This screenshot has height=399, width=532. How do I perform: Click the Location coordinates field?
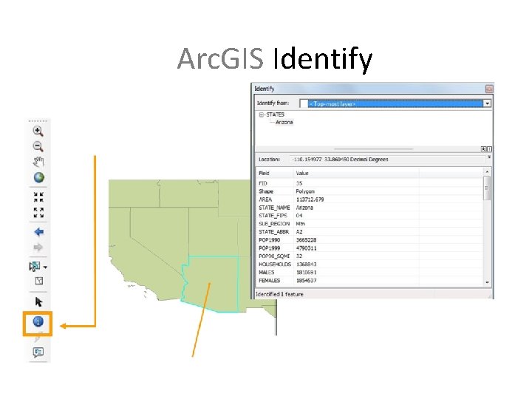pos(387,160)
